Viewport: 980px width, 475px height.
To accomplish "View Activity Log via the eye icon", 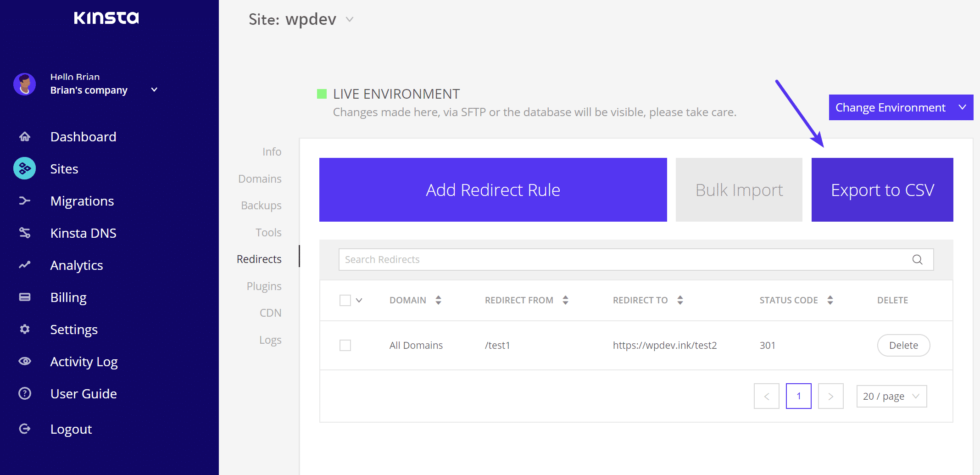I will pos(24,361).
